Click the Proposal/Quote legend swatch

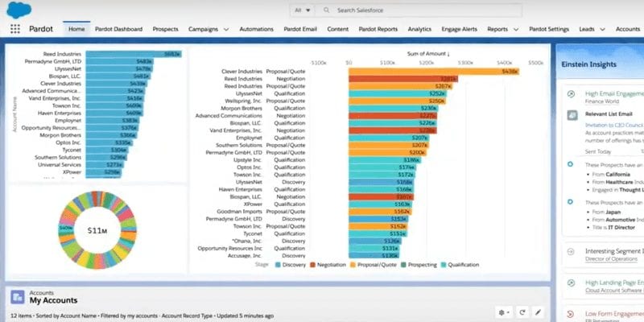pos(353,265)
